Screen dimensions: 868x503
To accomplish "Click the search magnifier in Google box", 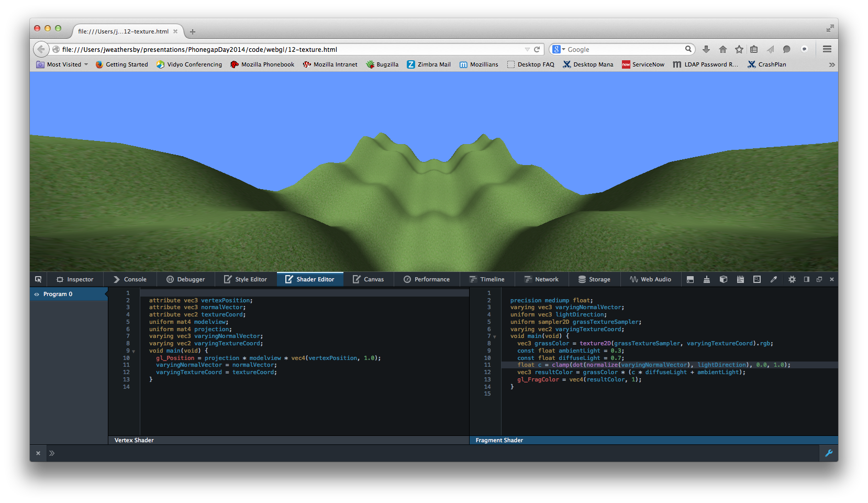I will 688,49.
